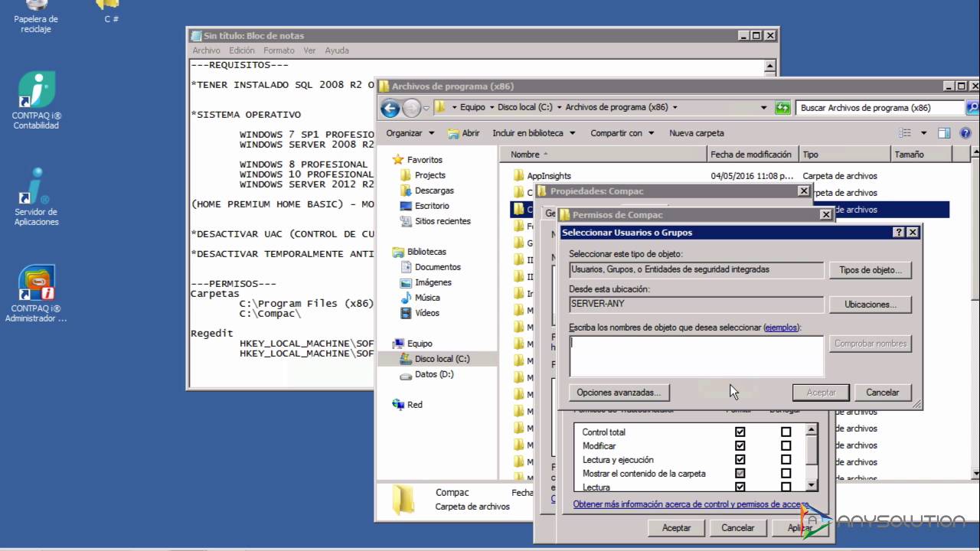This screenshot has width=980, height=551.
Task: Click the Explorer back navigation arrow
Action: tap(390, 108)
